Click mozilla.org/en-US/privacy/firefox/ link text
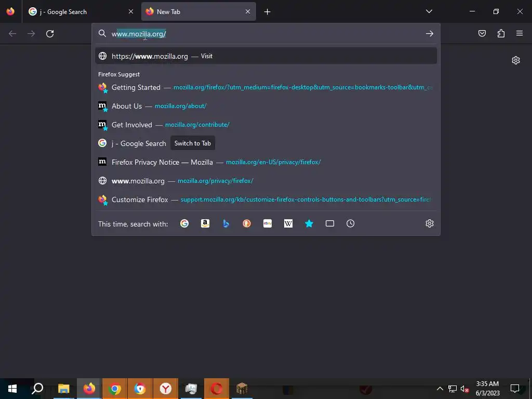Image resolution: width=532 pixels, height=399 pixels. (x=273, y=162)
